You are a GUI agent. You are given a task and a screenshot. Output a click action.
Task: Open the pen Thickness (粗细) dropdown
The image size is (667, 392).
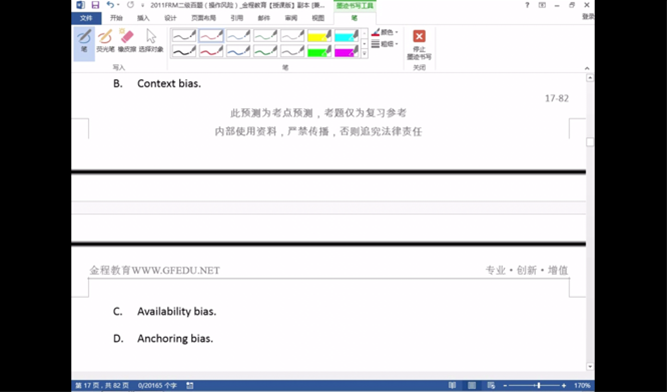point(385,44)
